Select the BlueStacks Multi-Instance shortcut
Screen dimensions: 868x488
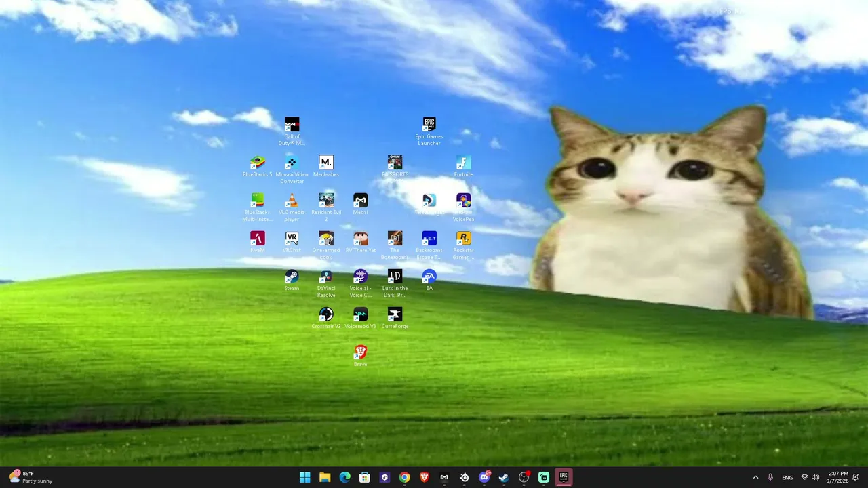coord(257,207)
